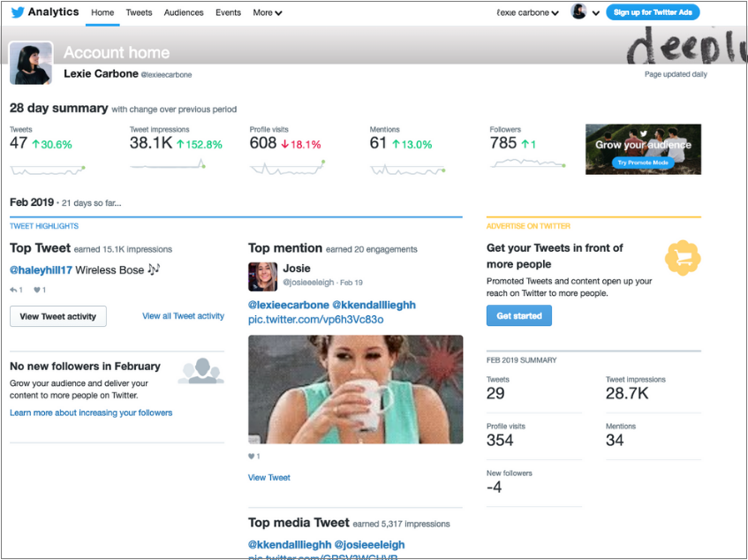Click Josie's profile picture
The height and width of the screenshot is (560, 748).
(262, 276)
